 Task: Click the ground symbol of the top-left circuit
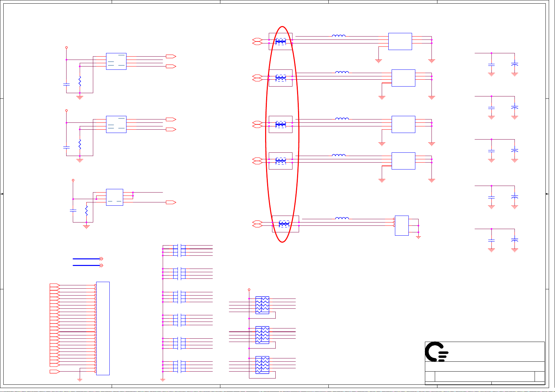(80, 97)
